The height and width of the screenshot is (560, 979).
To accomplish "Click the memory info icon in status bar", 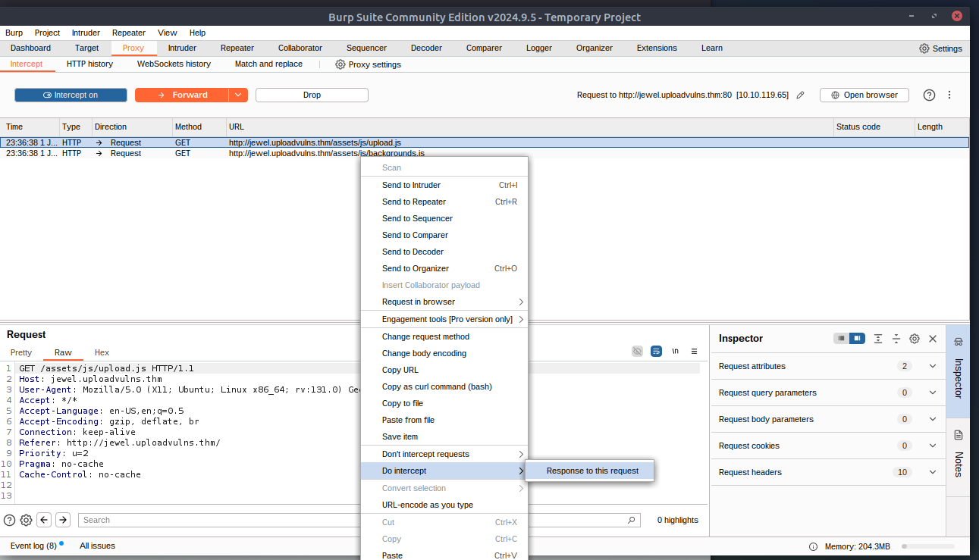I will click(x=813, y=546).
